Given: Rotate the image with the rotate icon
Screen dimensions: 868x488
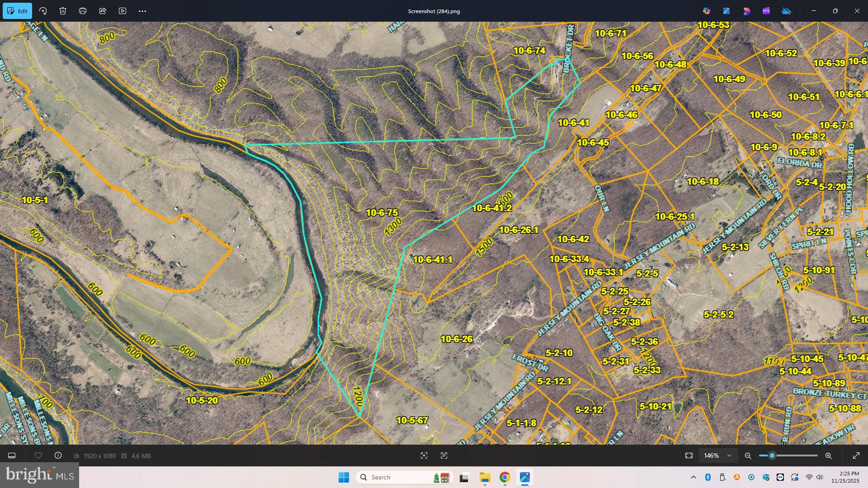Looking at the screenshot, I should coord(43,11).
